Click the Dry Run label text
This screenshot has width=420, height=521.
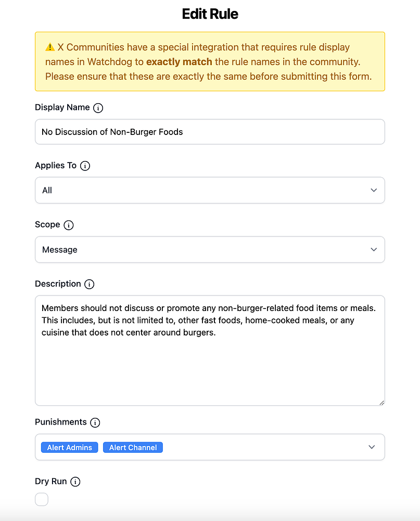pyautogui.click(x=51, y=481)
